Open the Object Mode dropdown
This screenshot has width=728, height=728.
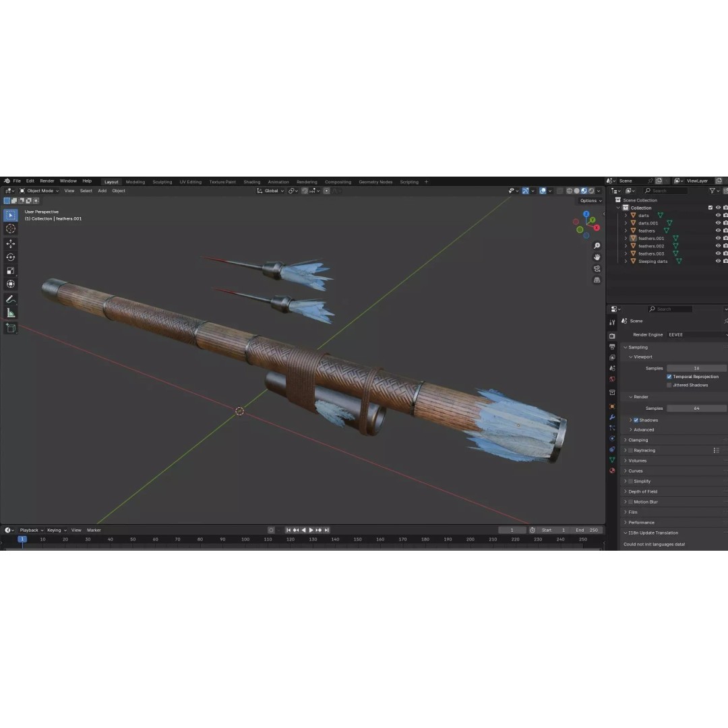[39, 191]
